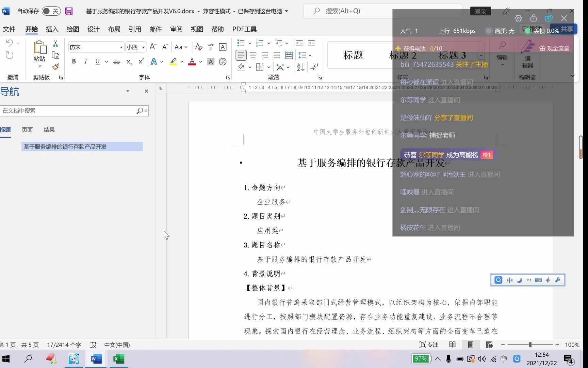Open the 文件 menu
The height and width of the screenshot is (368, 588).
9,29
